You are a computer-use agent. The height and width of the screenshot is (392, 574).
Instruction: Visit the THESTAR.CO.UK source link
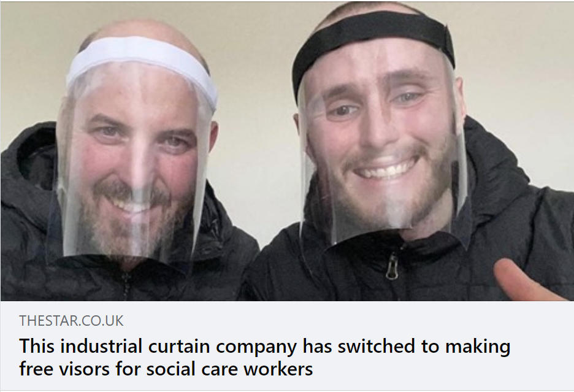pos(71,321)
